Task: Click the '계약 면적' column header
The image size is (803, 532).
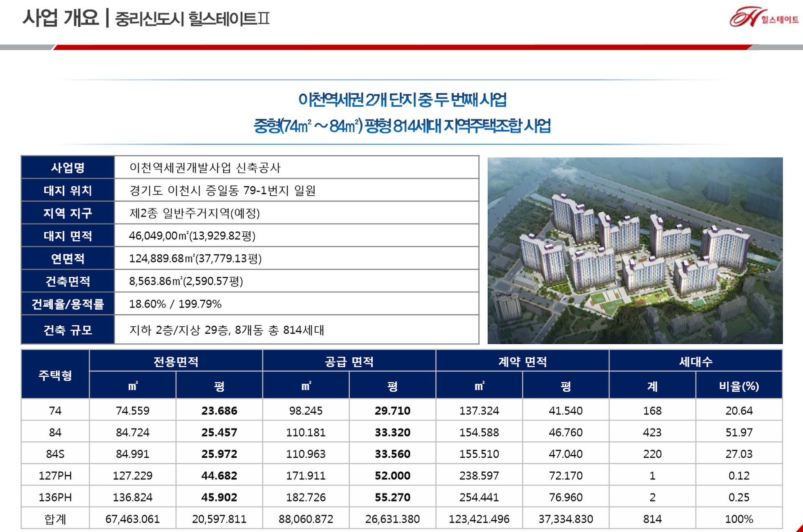Action: pos(522,361)
